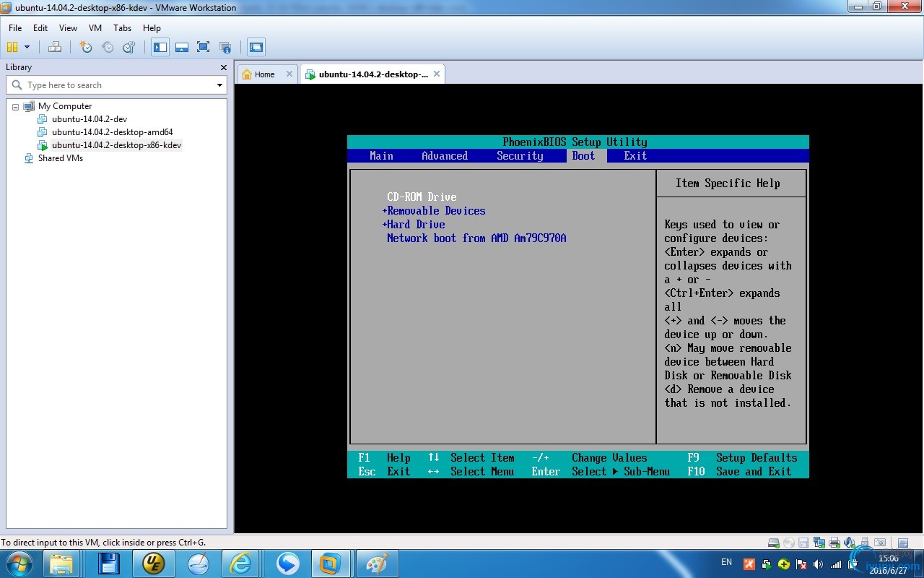Open the File menu

15,28
